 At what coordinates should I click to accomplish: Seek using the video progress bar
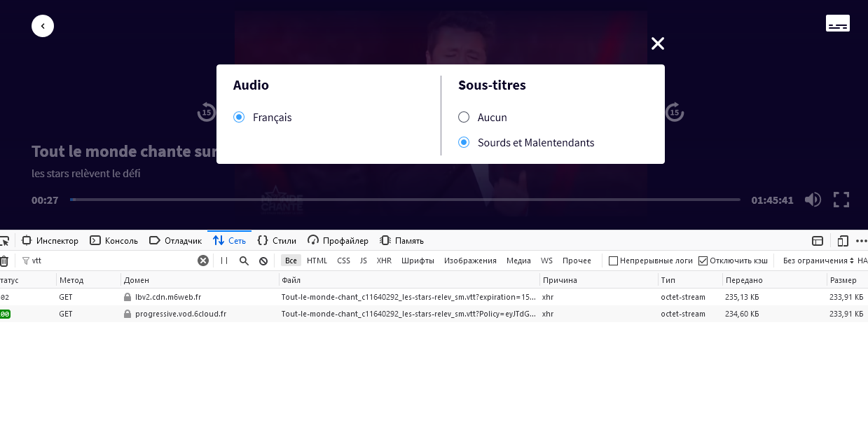[x=405, y=200]
